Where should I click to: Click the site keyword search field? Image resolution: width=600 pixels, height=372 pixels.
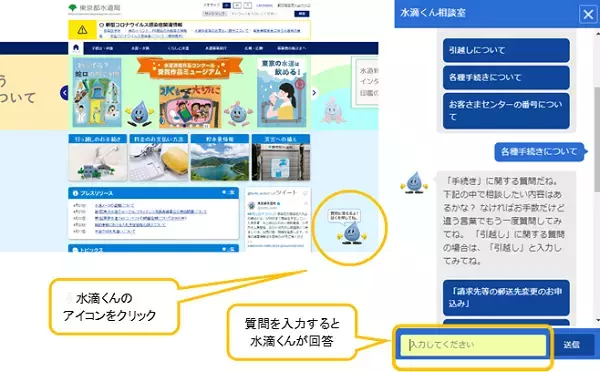click(x=260, y=14)
